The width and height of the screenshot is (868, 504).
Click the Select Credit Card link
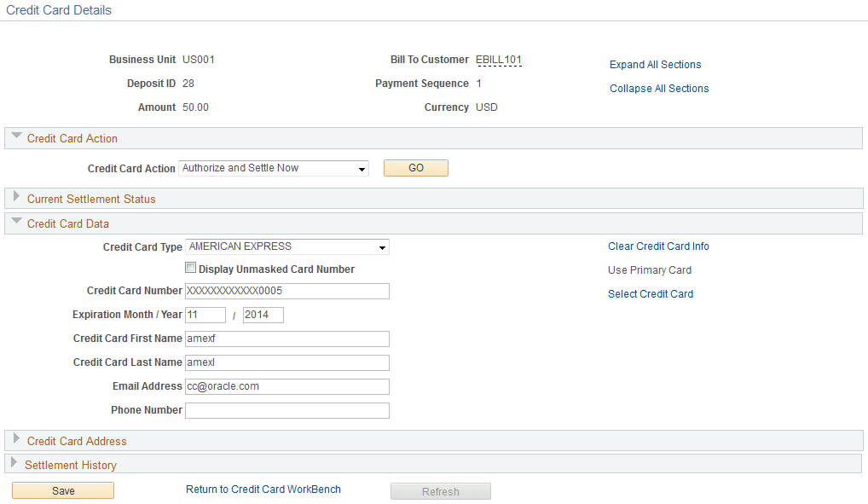click(650, 293)
